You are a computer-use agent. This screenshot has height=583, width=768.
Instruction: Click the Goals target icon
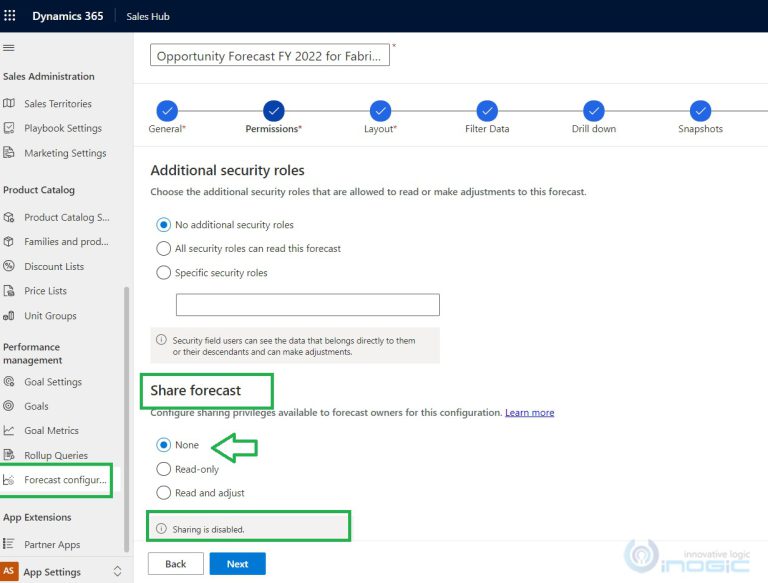tap(9, 406)
